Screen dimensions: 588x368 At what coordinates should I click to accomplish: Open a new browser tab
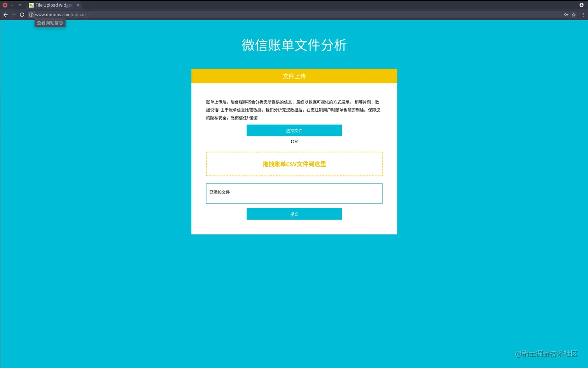86,5
